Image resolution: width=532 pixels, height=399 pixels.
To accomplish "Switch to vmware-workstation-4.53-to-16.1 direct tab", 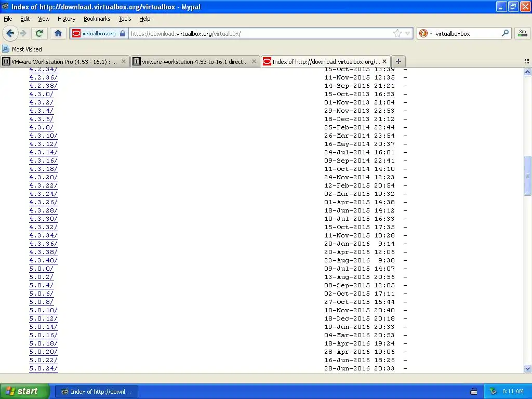I will (195, 61).
